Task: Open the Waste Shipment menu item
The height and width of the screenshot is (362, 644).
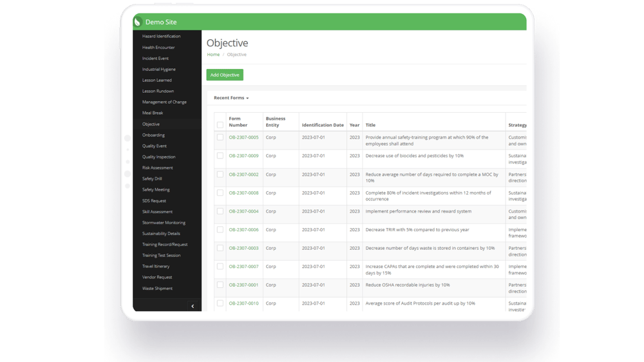Action: pos(157,289)
